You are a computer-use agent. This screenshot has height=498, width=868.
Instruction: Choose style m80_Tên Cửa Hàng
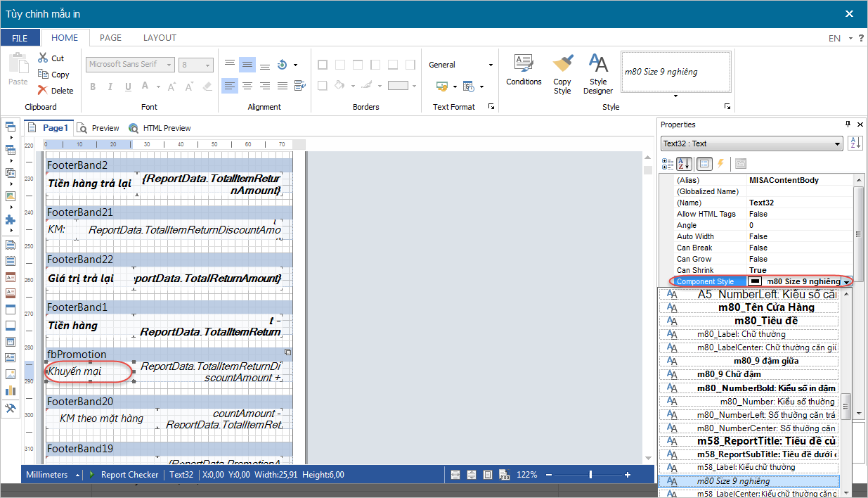coord(749,307)
